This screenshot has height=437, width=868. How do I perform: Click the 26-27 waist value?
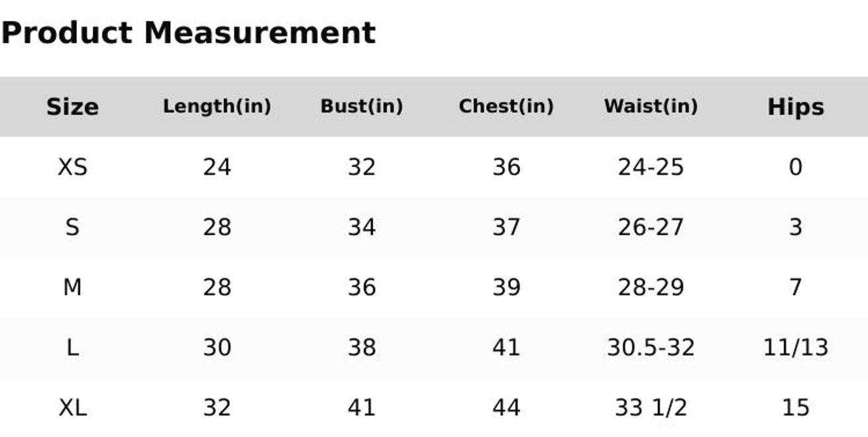pyautogui.click(x=650, y=227)
